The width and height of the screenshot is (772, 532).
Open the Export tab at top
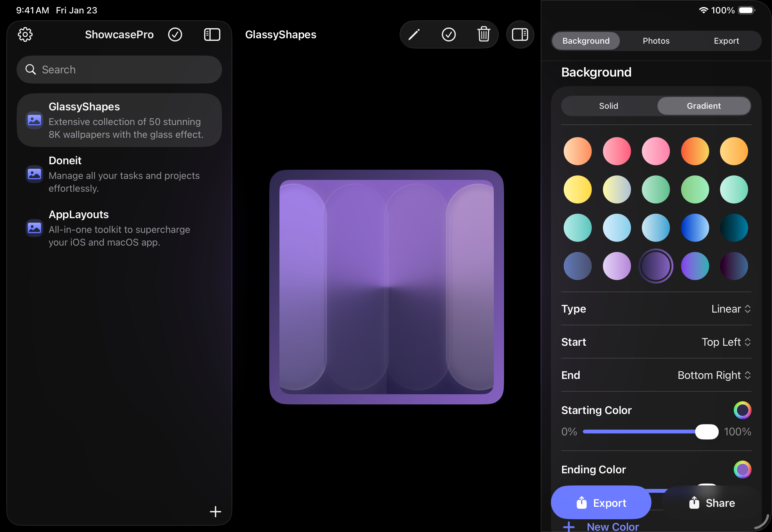coord(726,41)
